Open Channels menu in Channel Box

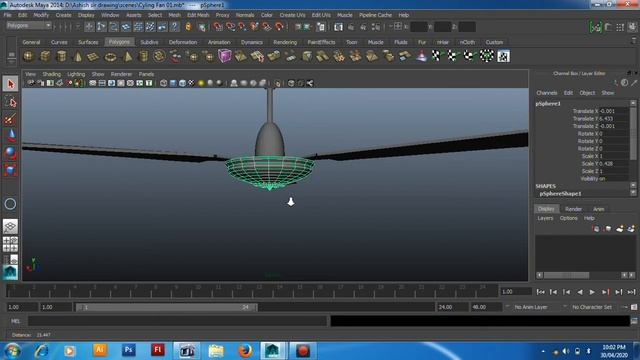547,93
